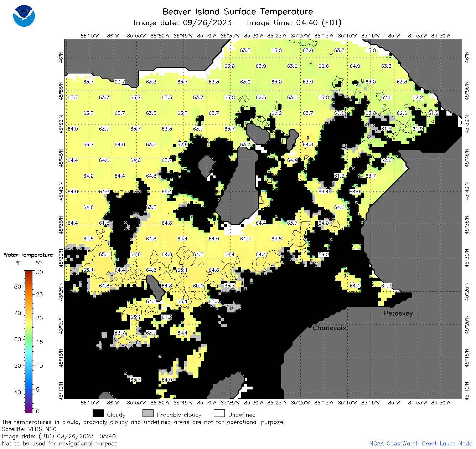
Task: Click the 84°50'W label on top axis
Action: 441,36
